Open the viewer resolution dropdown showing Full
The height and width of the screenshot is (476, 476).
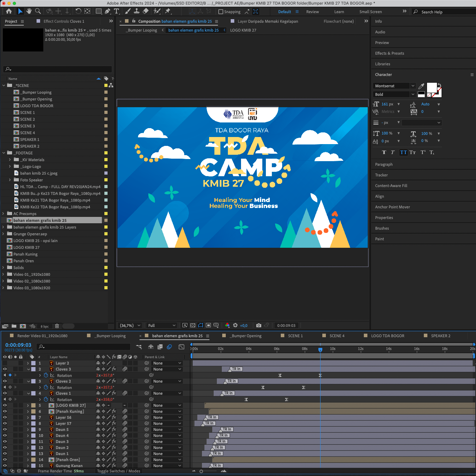coord(162,325)
